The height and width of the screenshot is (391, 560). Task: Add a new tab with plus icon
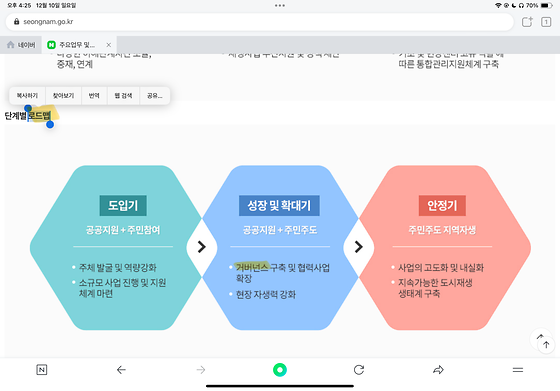[527, 22]
